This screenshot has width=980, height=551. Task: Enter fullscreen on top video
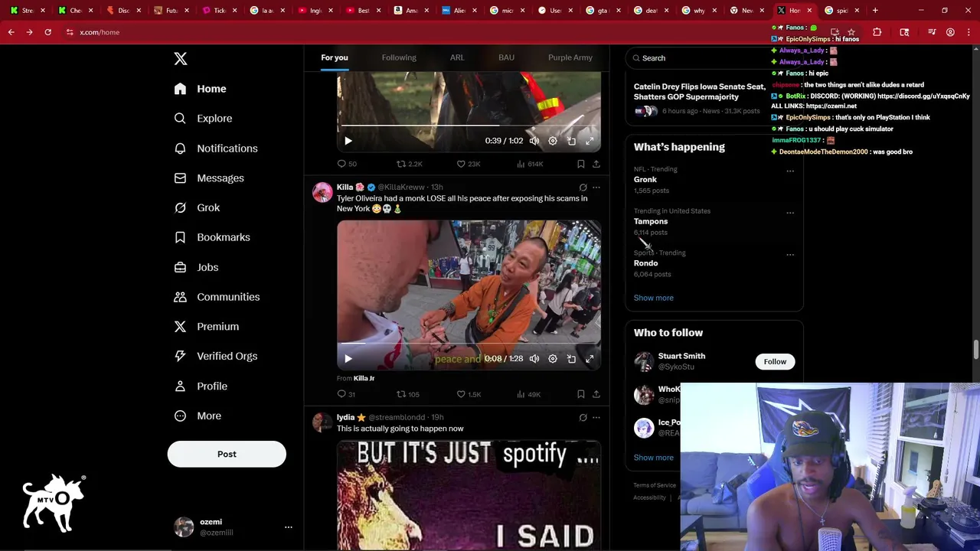(590, 141)
